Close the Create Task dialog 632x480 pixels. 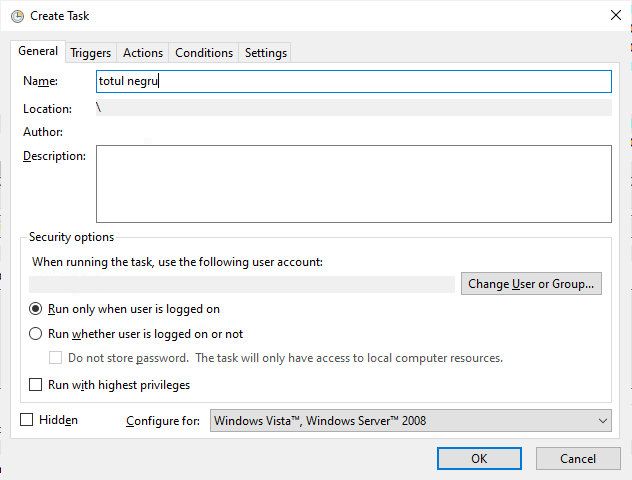(x=615, y=15)
